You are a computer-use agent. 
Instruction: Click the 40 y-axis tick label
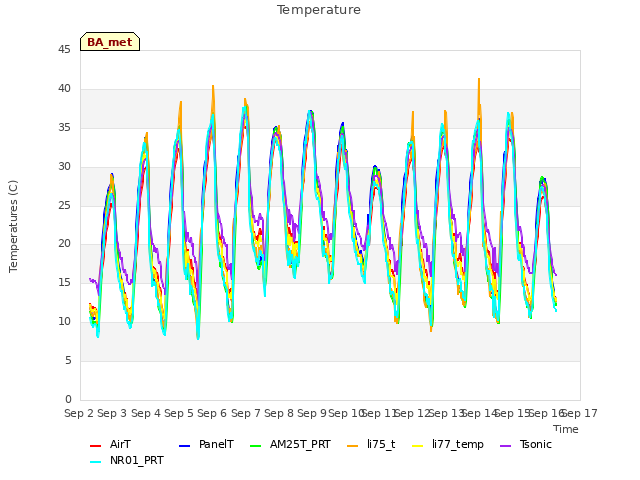point(64,89)
